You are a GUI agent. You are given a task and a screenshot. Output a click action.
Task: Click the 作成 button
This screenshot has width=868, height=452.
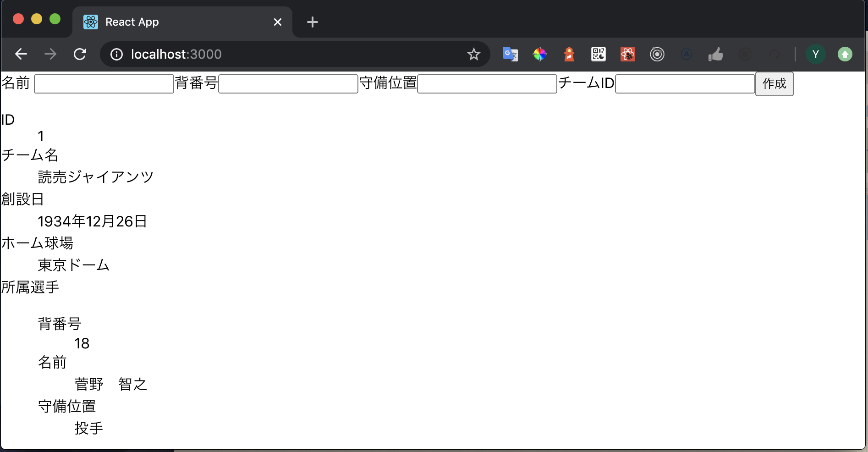point(775,84)
